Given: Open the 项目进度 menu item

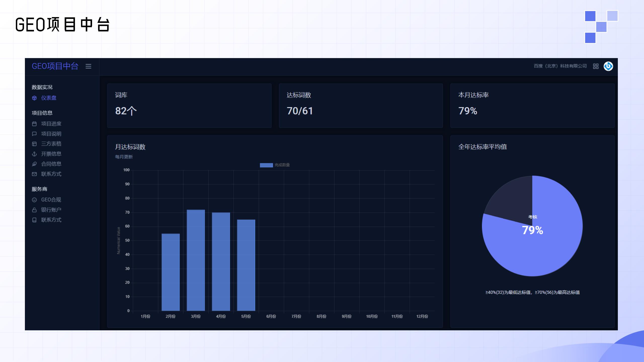Looking at the screenshot, I should click(x=51, y=124).
